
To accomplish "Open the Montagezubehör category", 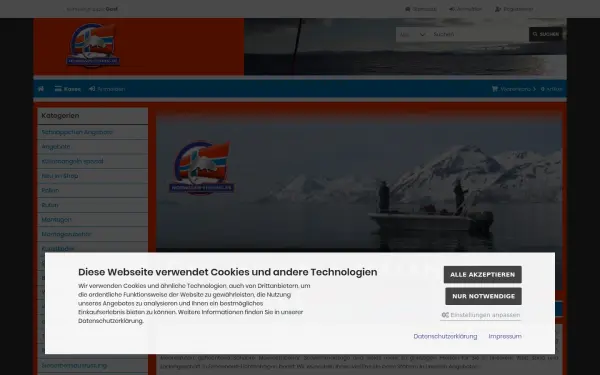I will tap(93, 234).
